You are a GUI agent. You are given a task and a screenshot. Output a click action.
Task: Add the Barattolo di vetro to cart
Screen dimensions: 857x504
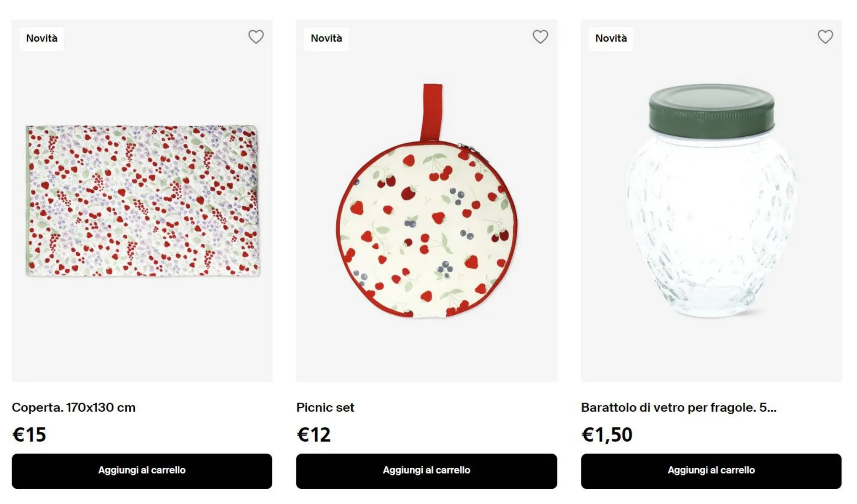(711, 471)
